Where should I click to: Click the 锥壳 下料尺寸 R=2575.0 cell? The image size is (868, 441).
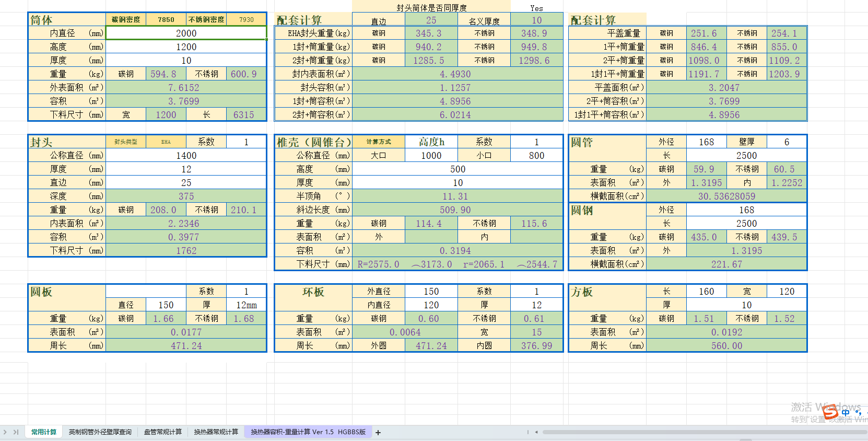379,264
